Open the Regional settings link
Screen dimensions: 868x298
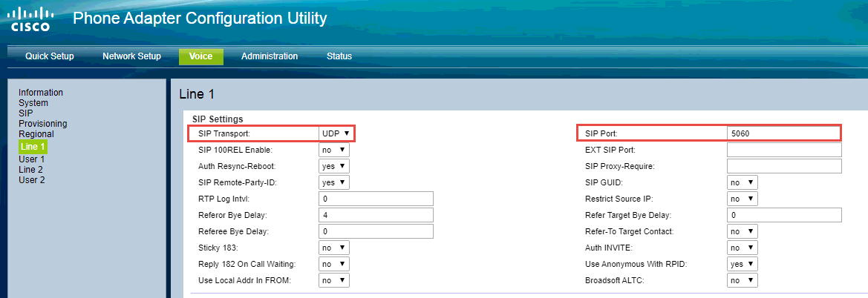pyautogui.click(x=36, y=133)
